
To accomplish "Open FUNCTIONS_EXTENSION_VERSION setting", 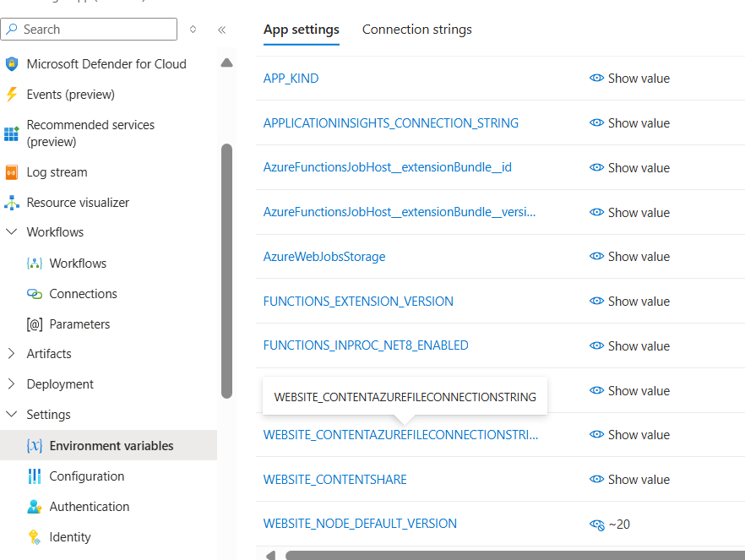I will (x=358, y=302).
